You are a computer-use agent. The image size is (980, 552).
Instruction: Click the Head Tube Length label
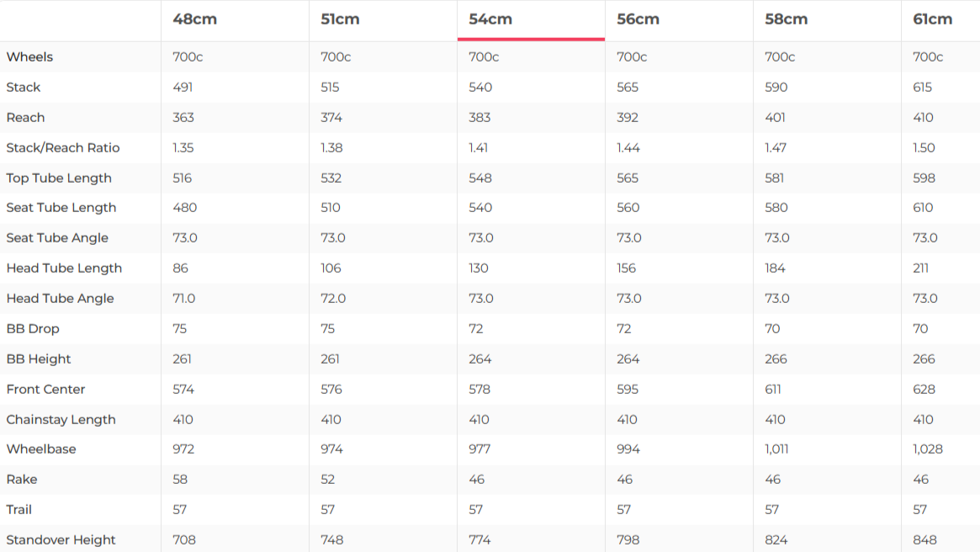pyautogui.click(x=64, y=268)
